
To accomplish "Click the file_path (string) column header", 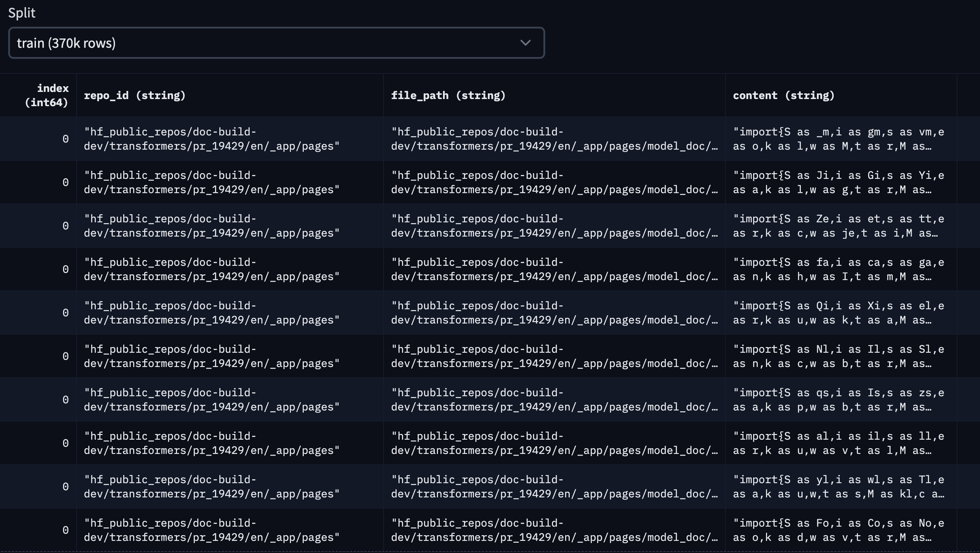I will pos(448,95).
